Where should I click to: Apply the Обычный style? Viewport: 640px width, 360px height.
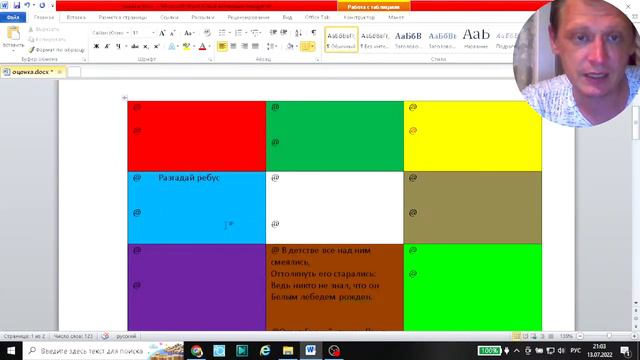pyautogui.click(x=341, y=40)
